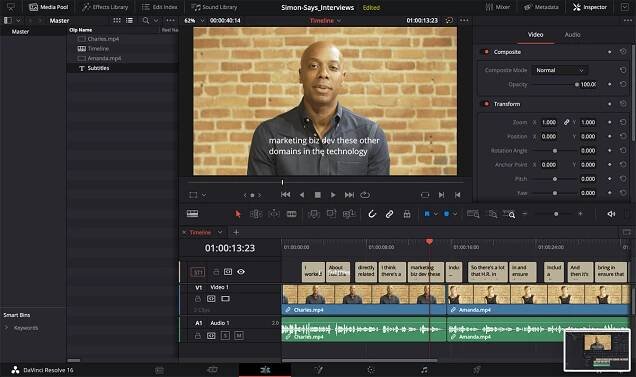Switch media pool to thumbnail view
Image resolution: width=636 pixels, height=377 pixels.
(x=117, y=20)
